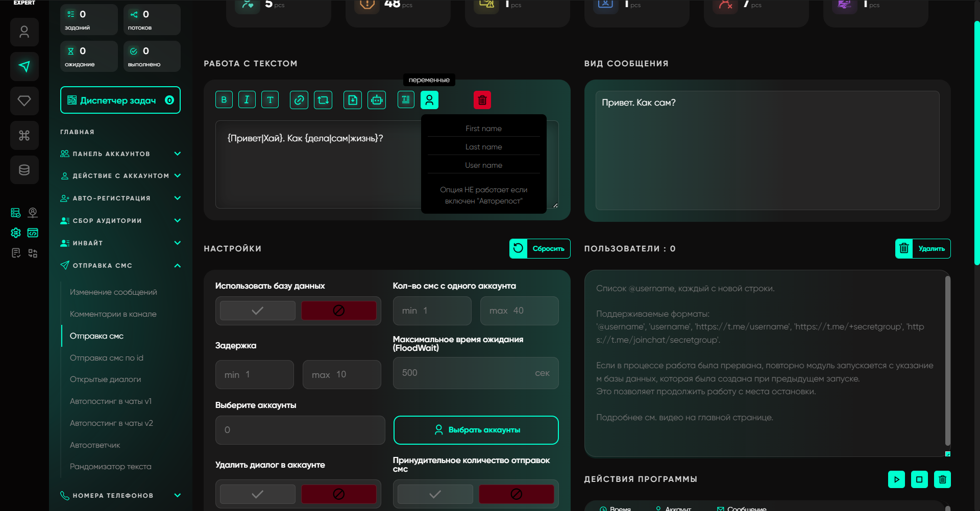The image size is (980, 511).
Task: Enable the 'Использовать базу данных' checkmark option
Action: click(x=257, y=311)
